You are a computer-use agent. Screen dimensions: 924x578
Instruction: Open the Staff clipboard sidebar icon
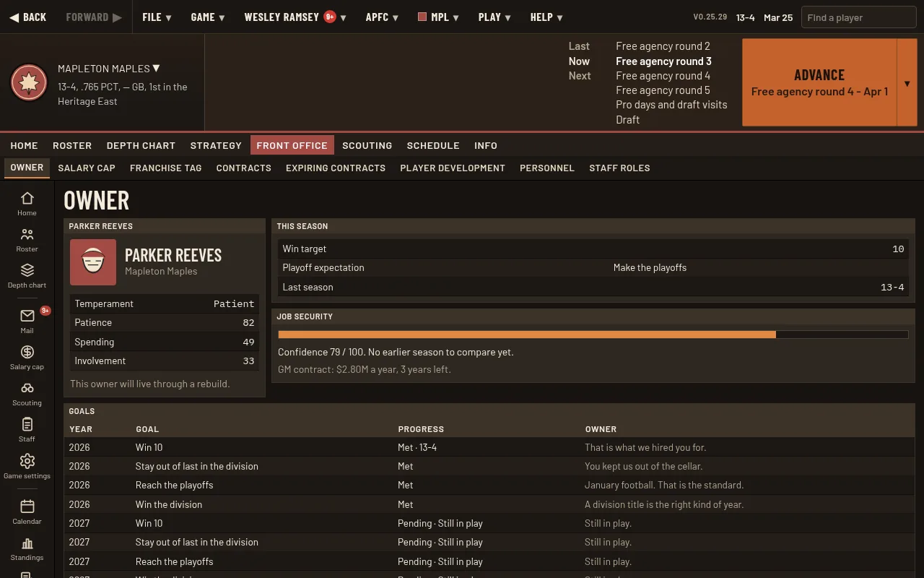[x=27, y=429]
